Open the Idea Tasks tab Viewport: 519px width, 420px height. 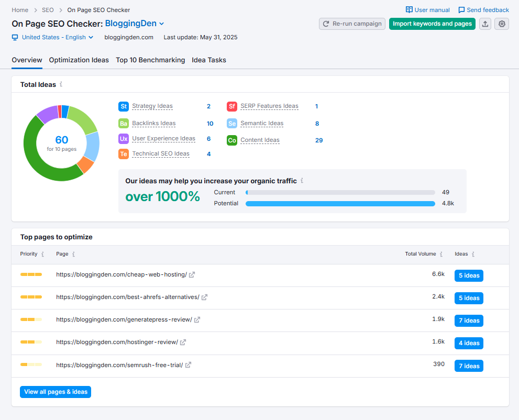pyautogui.click(x=208, y=60)
